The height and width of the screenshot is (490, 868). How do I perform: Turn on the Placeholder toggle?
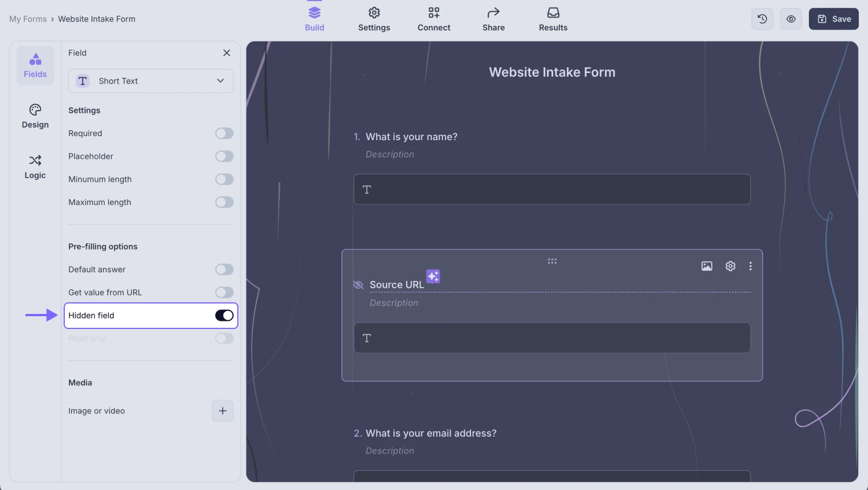coord(224,156)
